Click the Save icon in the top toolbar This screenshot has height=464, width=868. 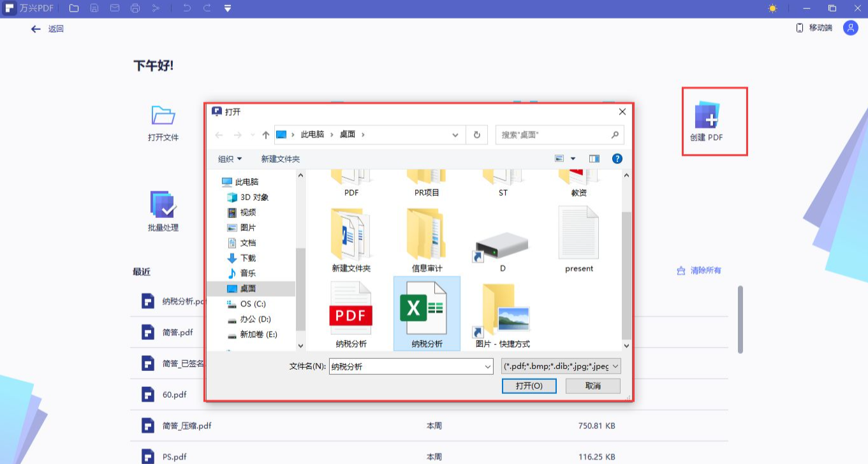point(94,9)
